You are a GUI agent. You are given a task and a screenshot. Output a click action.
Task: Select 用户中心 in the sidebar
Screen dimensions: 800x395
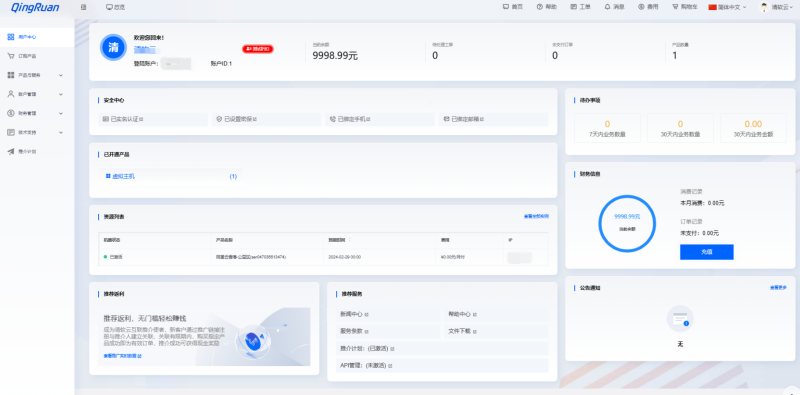37,37
